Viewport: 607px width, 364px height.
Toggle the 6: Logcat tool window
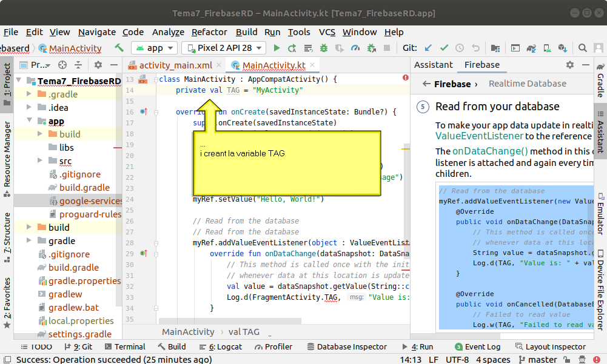(221, 346)
